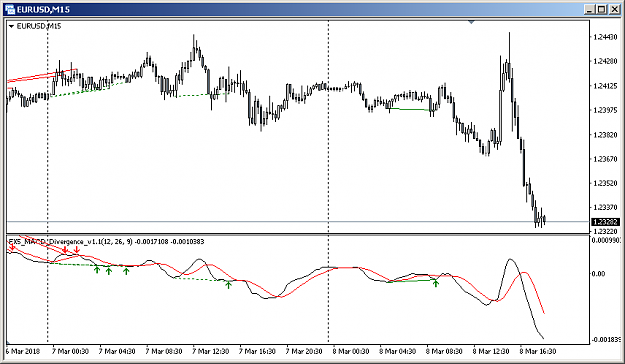The width and height of the screenshot is (625, 364).
Task: Select the current price label 1.23282
Action: pyautogui.click(x=605, y=222)
